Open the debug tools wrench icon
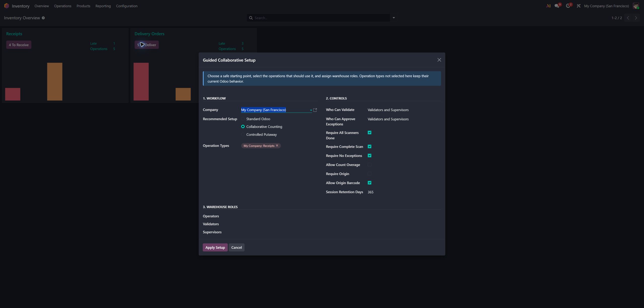 coord(579,6)
